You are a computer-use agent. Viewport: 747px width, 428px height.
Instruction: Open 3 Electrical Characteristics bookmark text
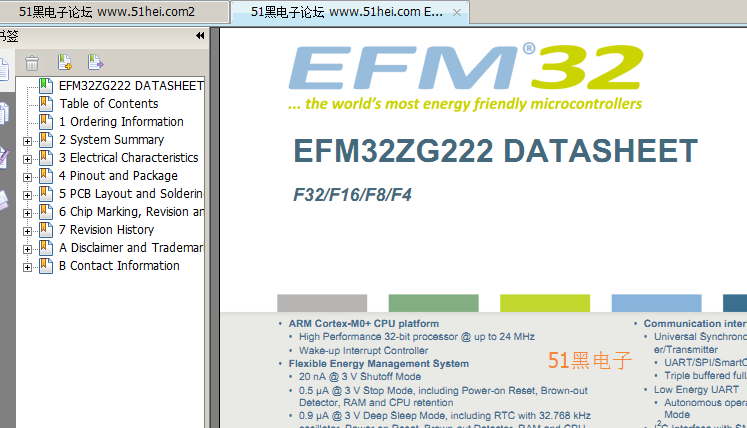point(129,158)
